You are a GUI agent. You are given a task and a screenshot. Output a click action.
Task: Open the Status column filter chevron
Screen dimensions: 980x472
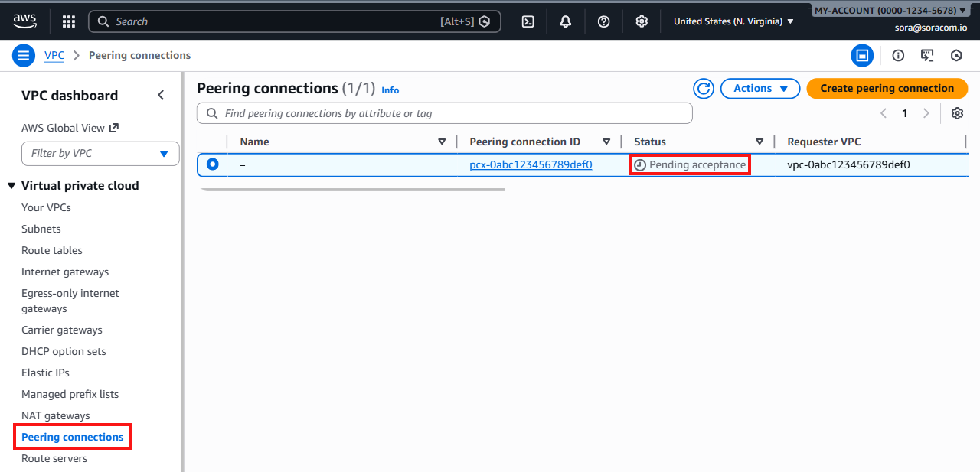pyautogui.click(x=759, y=142)
